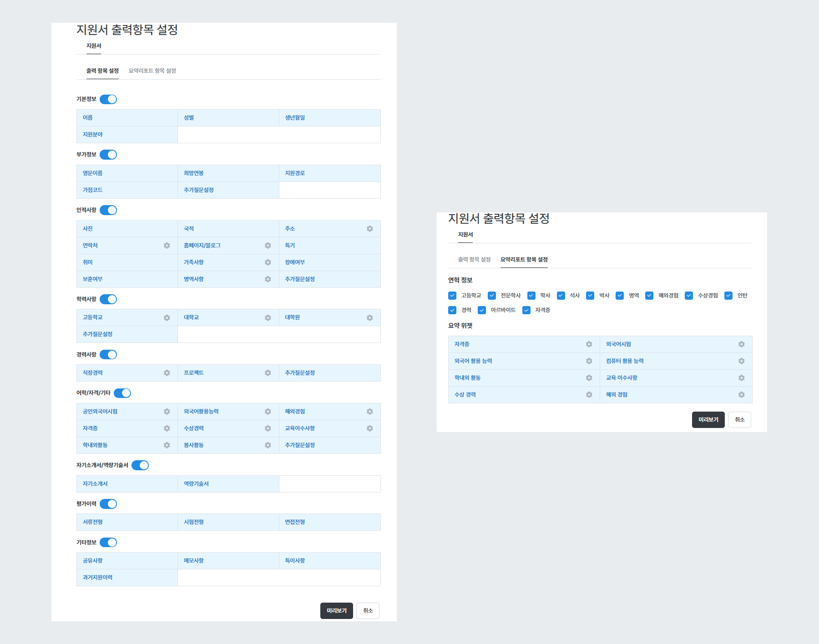Open settings gear for 홈페이지/블로그 item
This screenshot has width=819, height=644.
(x=268, y=246)
